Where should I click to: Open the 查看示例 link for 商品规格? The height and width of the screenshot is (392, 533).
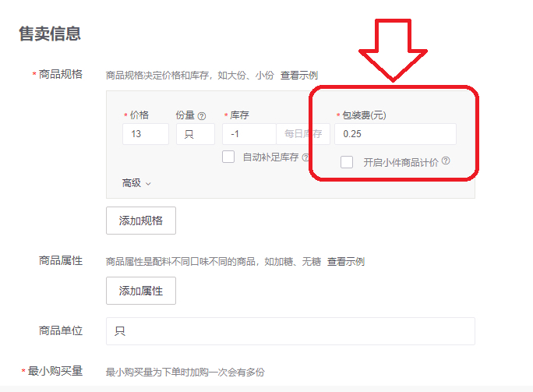pyautogui.click(x=299, y=76)
